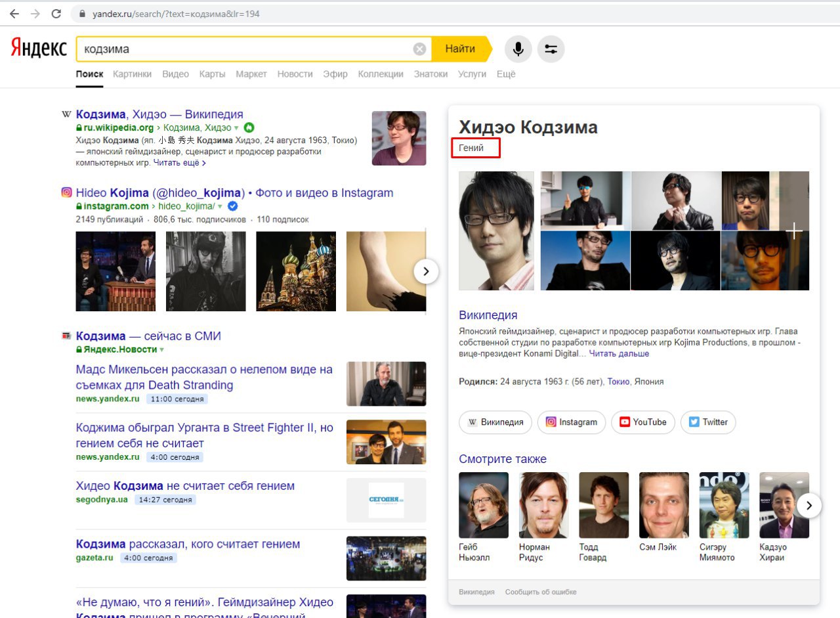The height and width of the screenshot is (618, 840).
Task: Expand description via 'Читать дальше' link
Action: point(619,353)
